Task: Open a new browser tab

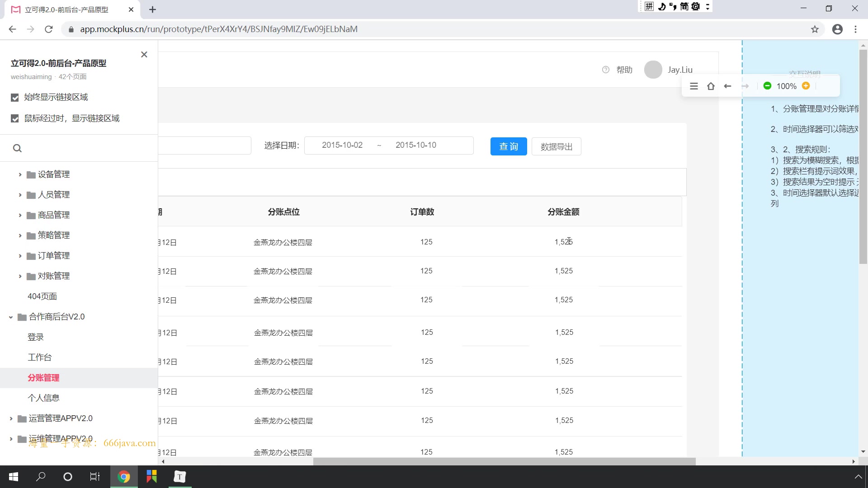Action: click(x=153, y=9)
